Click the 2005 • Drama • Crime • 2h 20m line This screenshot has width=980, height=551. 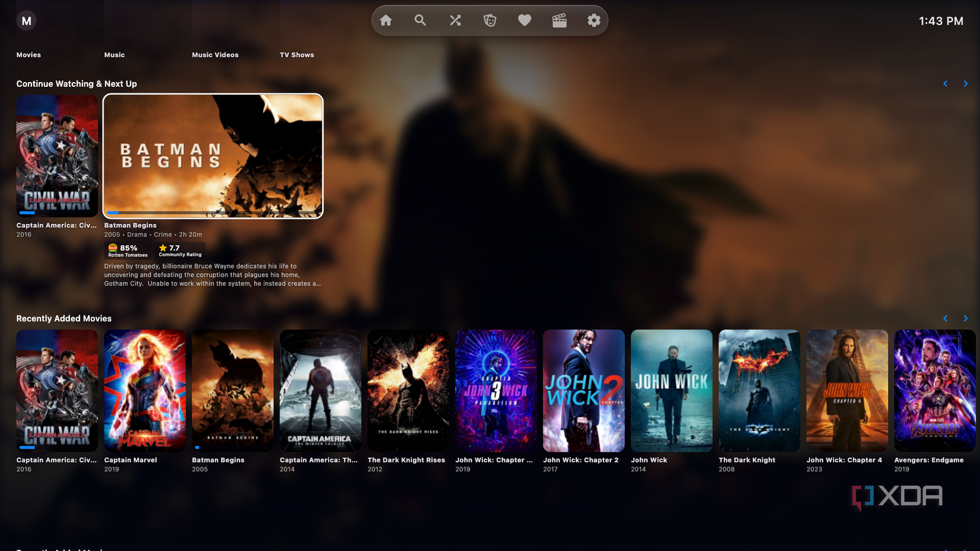coord(153,235)
